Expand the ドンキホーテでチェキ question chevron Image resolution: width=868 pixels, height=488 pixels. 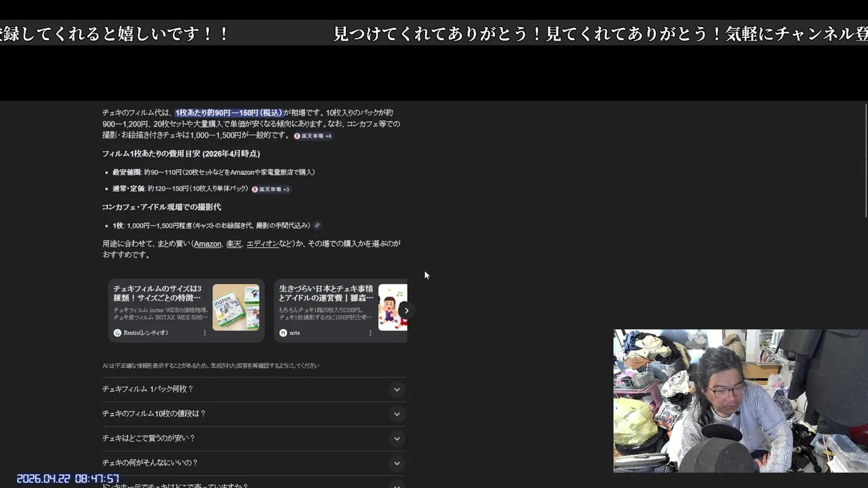pyautogui.click(x=397, y=485)
